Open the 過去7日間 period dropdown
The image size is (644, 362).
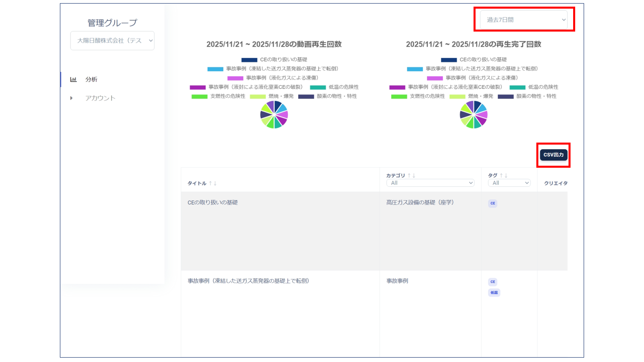523,20
